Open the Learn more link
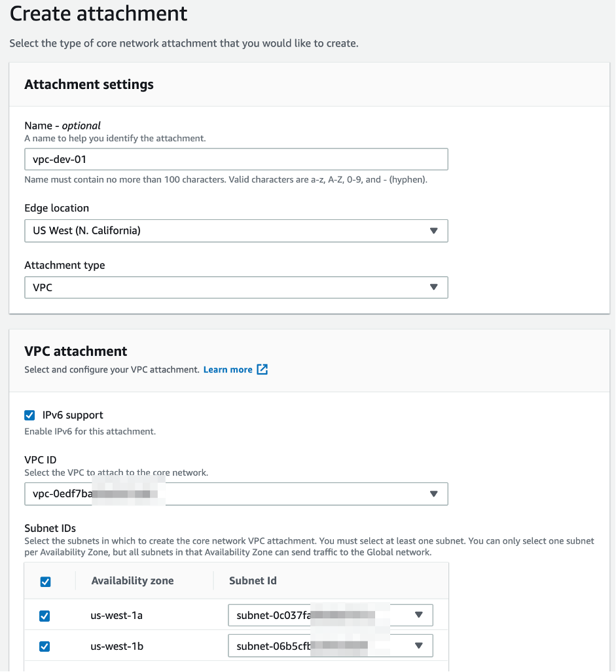The image size is (616, 672). [228, 370]
